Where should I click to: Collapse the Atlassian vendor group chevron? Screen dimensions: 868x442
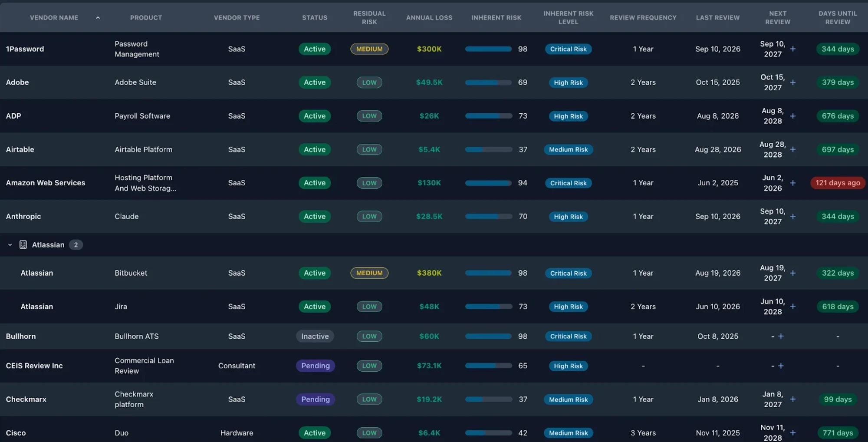pos(10,245)
